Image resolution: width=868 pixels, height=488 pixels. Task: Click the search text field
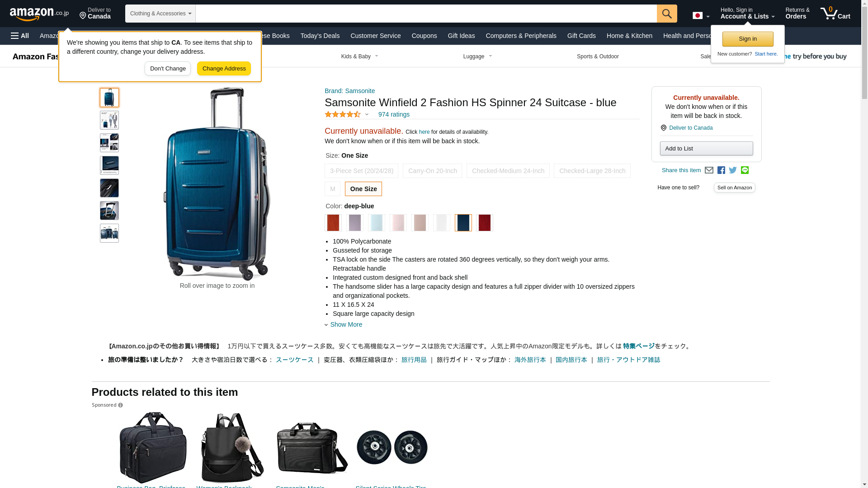click(x=426, y=14)
